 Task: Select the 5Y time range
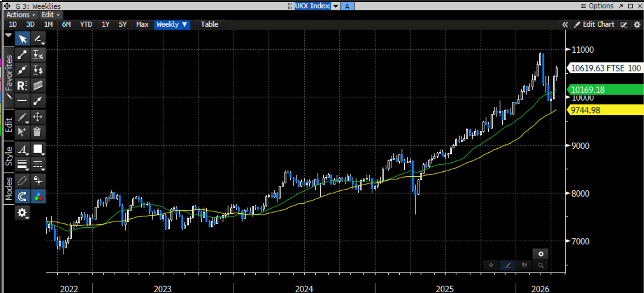click(x=122, y=24)
